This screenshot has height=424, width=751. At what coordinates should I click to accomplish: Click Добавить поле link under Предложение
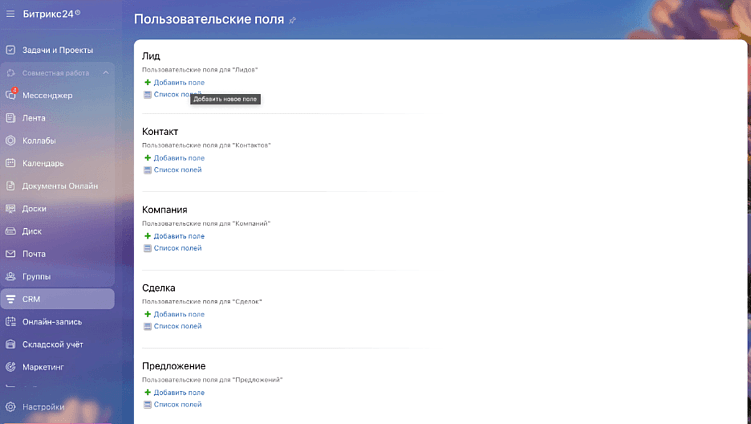pyautogui.click(x=179, y=392)
